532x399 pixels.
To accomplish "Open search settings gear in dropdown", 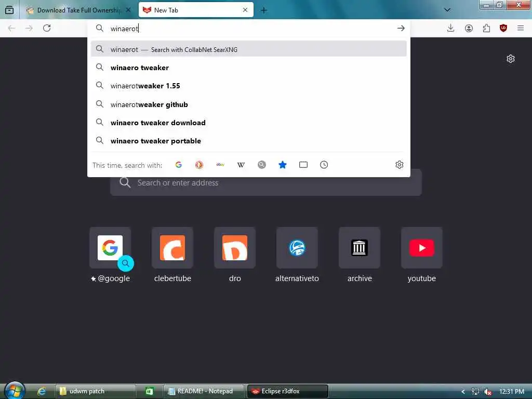I will click(x=400, y=165).
